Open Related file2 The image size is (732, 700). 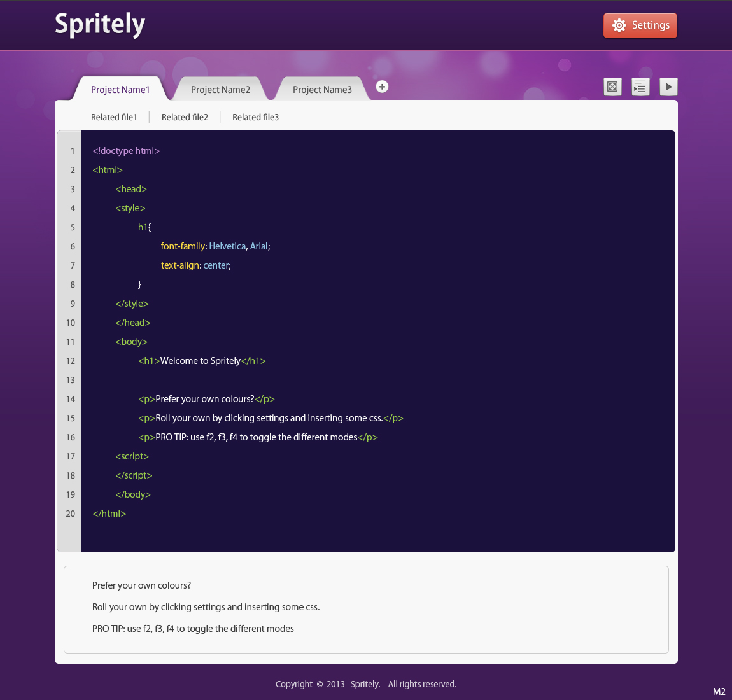pyautogui.click(x=185, y=117)
